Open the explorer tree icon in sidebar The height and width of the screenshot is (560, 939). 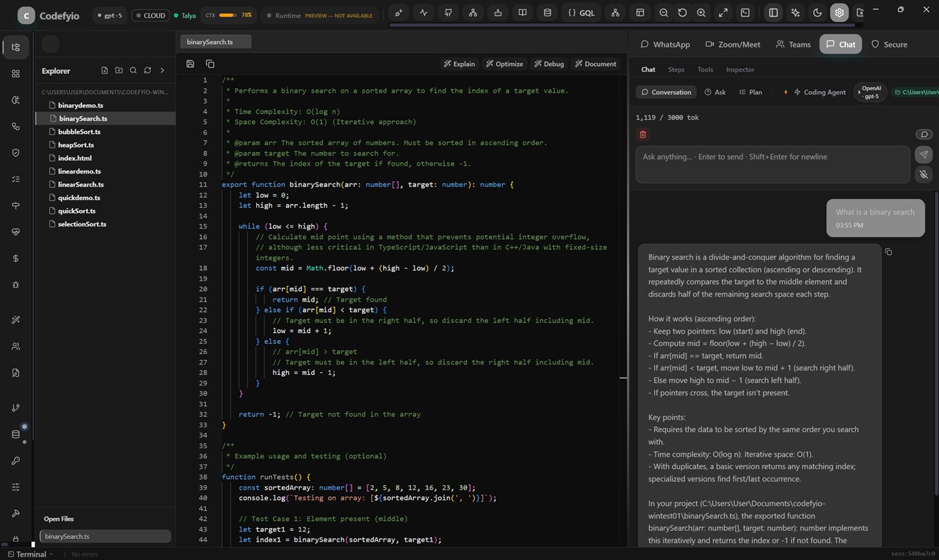16,48
